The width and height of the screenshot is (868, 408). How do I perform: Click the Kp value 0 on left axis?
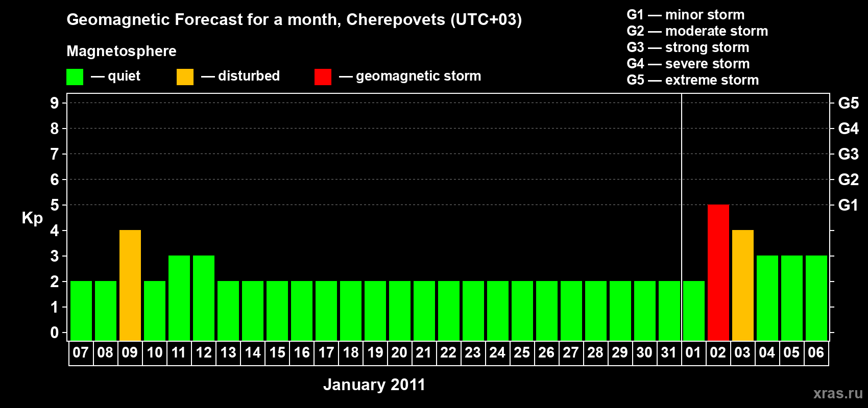pyautogui.click(x=55, y=333)
